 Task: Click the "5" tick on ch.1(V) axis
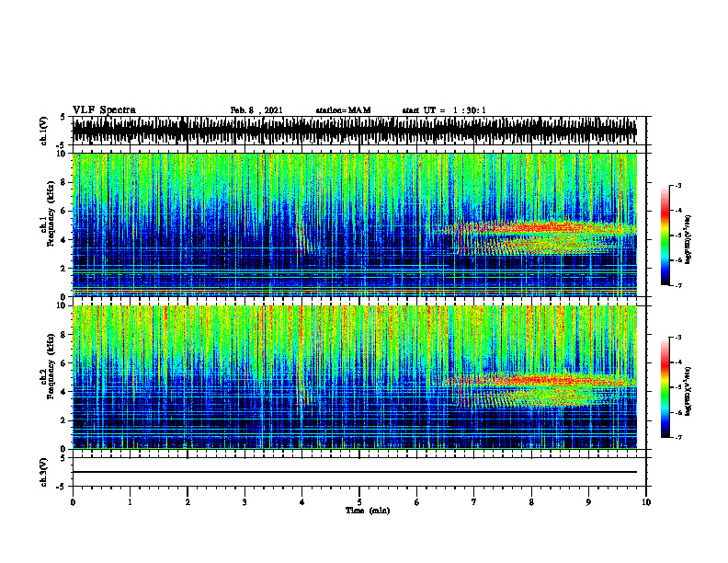tap(63, 118)
